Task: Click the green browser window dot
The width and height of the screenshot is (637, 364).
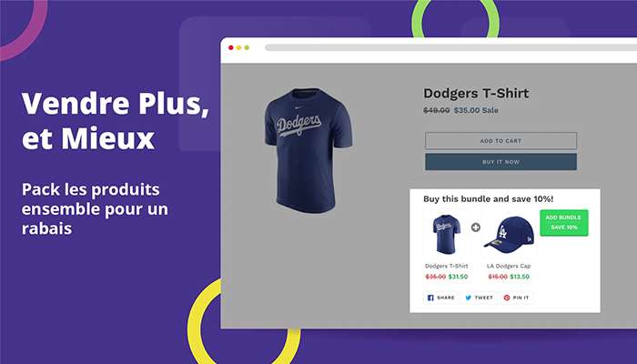Action: click(x=247, y=47)
